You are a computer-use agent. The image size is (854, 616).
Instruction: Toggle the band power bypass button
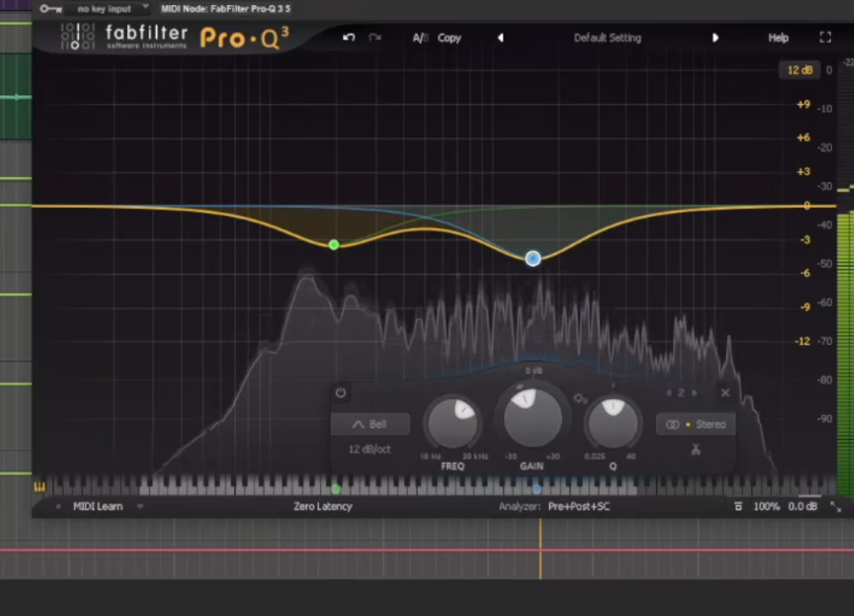tap(340, 393)
